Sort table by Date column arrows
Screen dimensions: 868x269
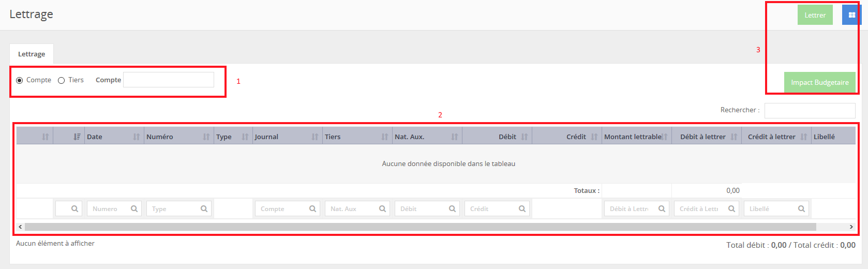pos(137,137)
